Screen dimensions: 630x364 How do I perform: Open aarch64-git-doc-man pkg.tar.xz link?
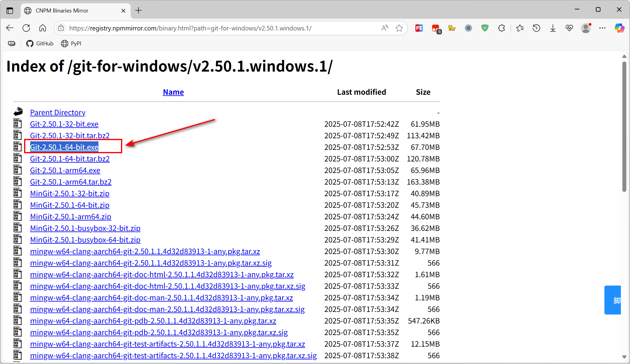161,298
